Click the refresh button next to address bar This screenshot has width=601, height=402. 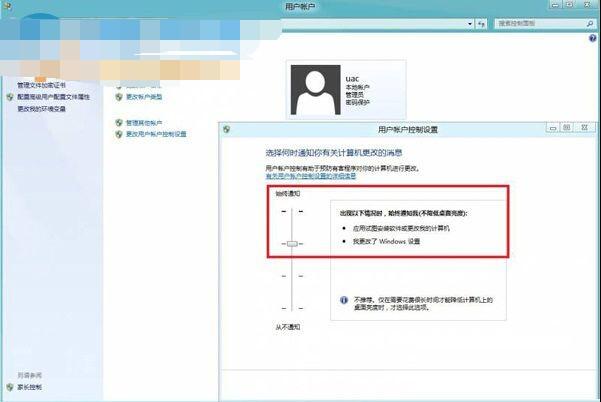point(482,22)
